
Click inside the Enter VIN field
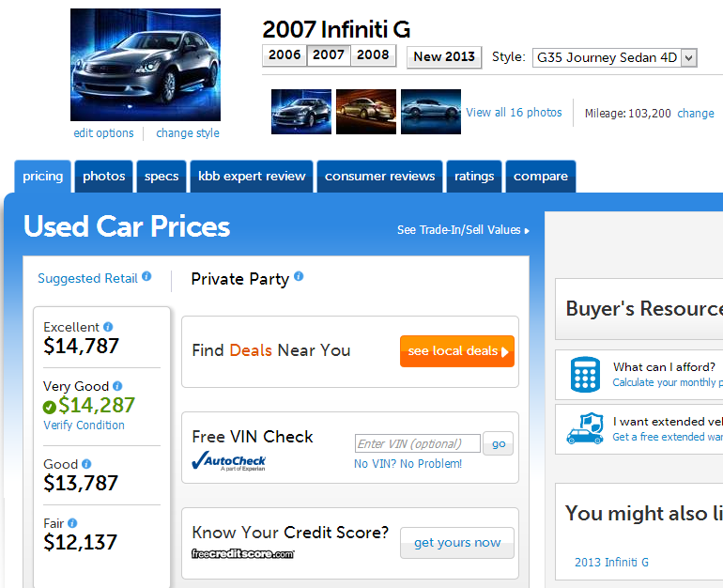pyautogui.click(x=417, y=444)
